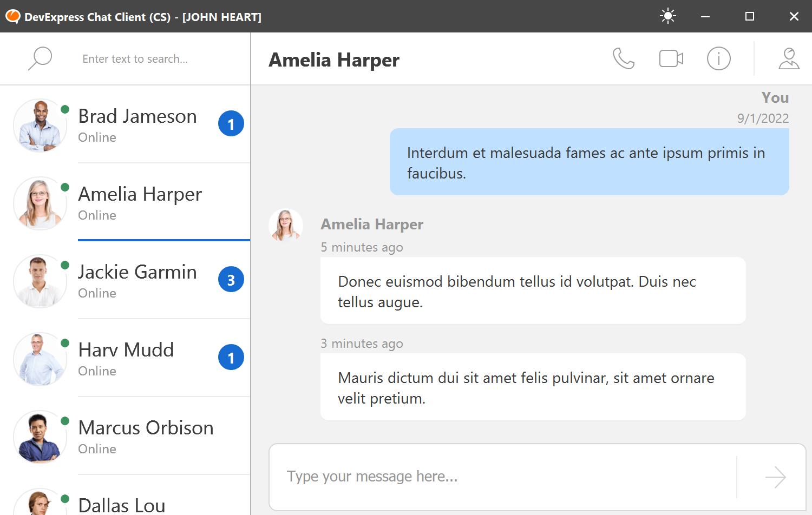Click Amelia Harper's avatar in the chat
This screenshot has width=812, height=515.
(x=285, y=225)
